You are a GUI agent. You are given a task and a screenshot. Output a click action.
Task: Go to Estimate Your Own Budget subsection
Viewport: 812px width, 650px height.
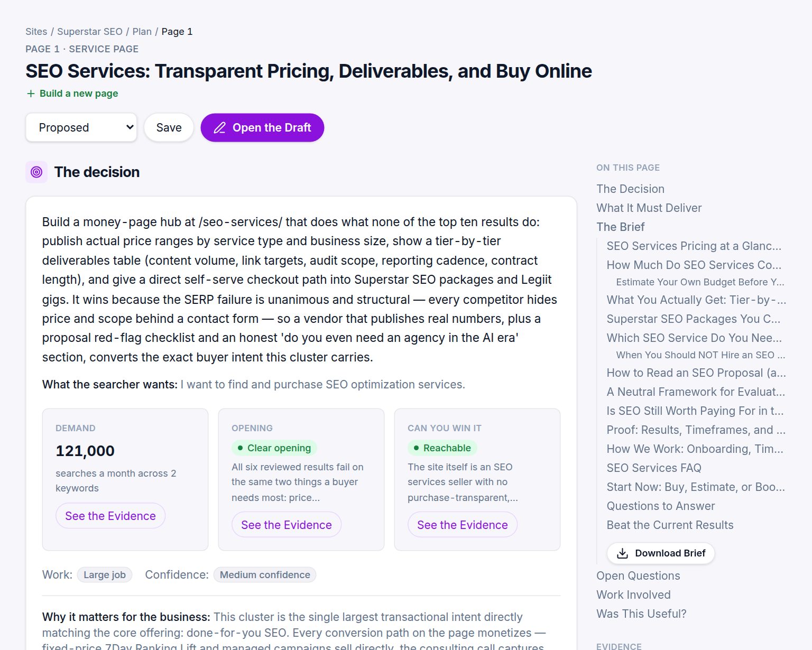700,282
